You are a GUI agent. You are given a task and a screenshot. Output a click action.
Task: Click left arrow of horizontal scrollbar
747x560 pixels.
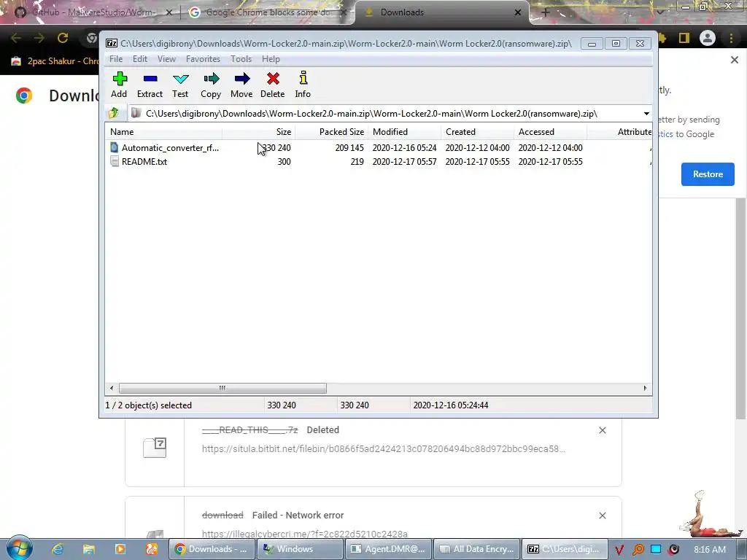coord(112,388)
